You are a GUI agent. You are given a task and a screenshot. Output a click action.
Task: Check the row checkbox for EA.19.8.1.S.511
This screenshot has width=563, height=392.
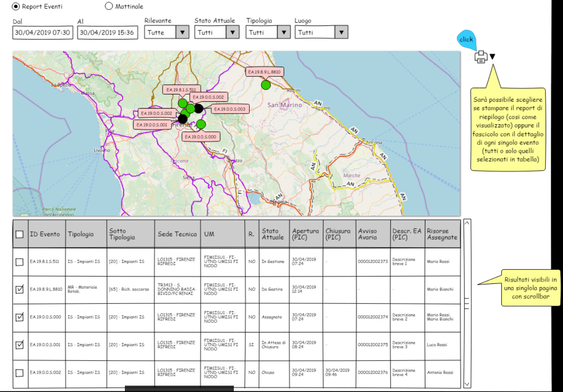click(x=20, y=262)
